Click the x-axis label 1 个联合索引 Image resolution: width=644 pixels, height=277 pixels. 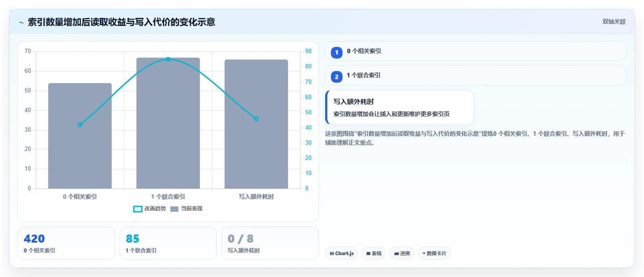coord(168,197)
